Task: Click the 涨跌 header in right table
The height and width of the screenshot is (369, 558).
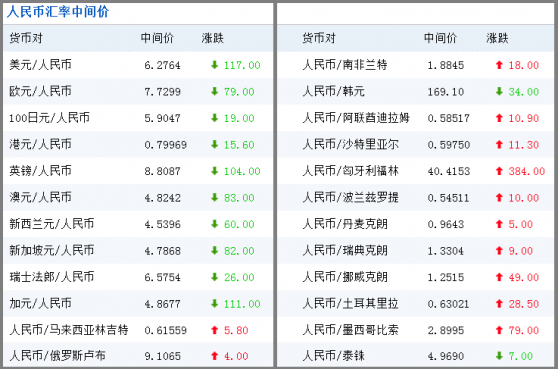Action: [x=497, y=38]
